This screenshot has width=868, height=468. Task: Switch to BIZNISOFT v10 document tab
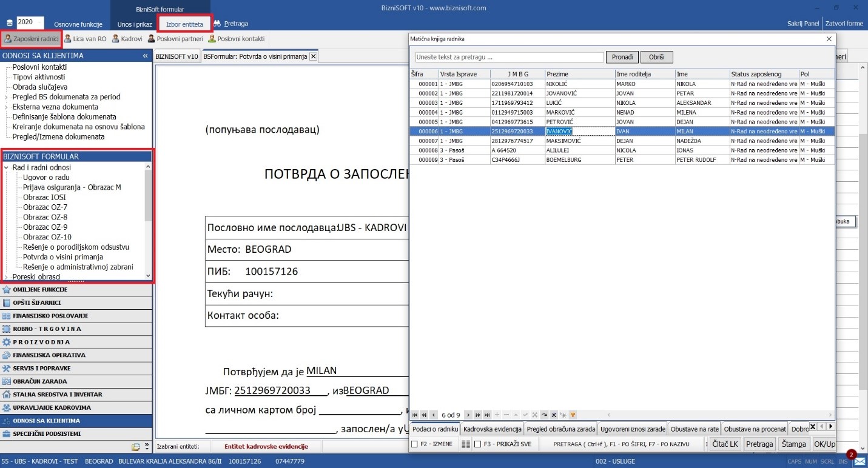point(177,56)
